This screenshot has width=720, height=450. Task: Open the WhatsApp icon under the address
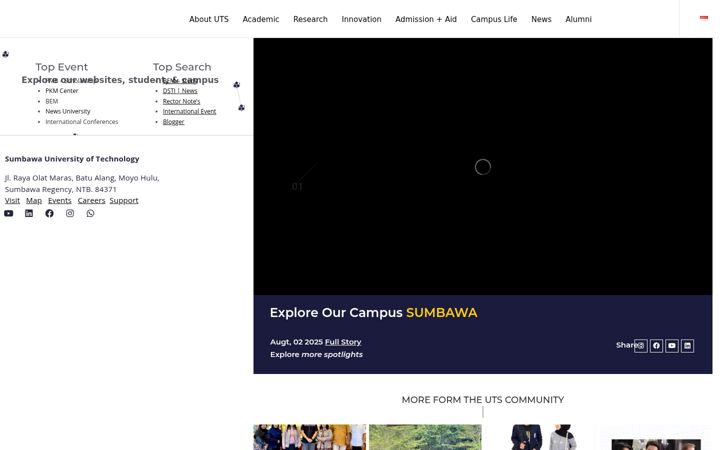pos(90,213)
